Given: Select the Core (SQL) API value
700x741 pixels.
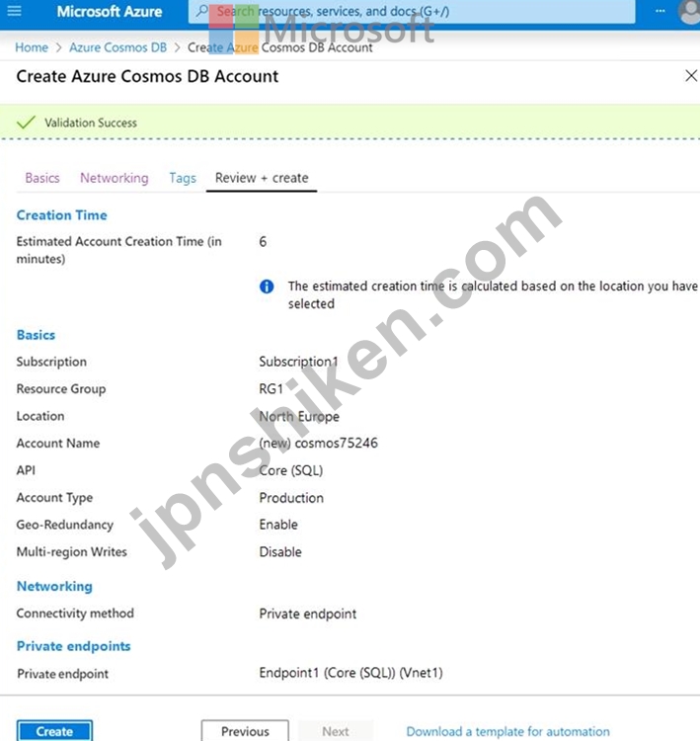Looking at the screenshot, I should [x=291, y=470].
